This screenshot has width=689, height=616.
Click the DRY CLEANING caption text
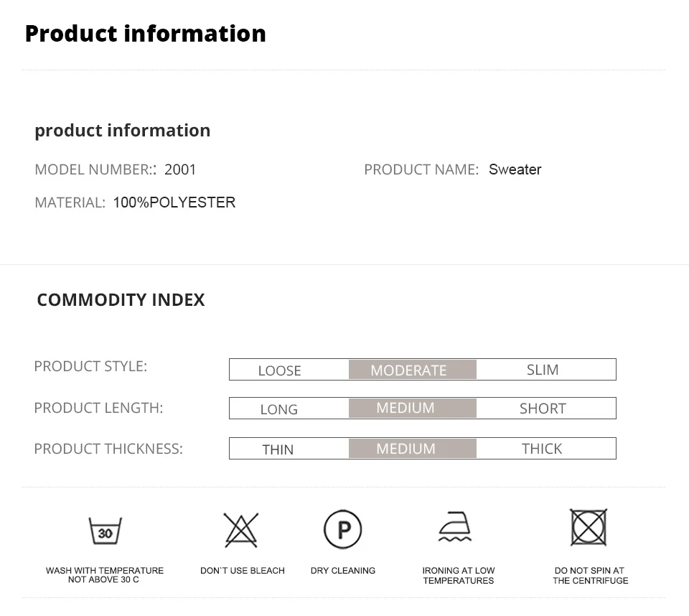click(343, 571)
